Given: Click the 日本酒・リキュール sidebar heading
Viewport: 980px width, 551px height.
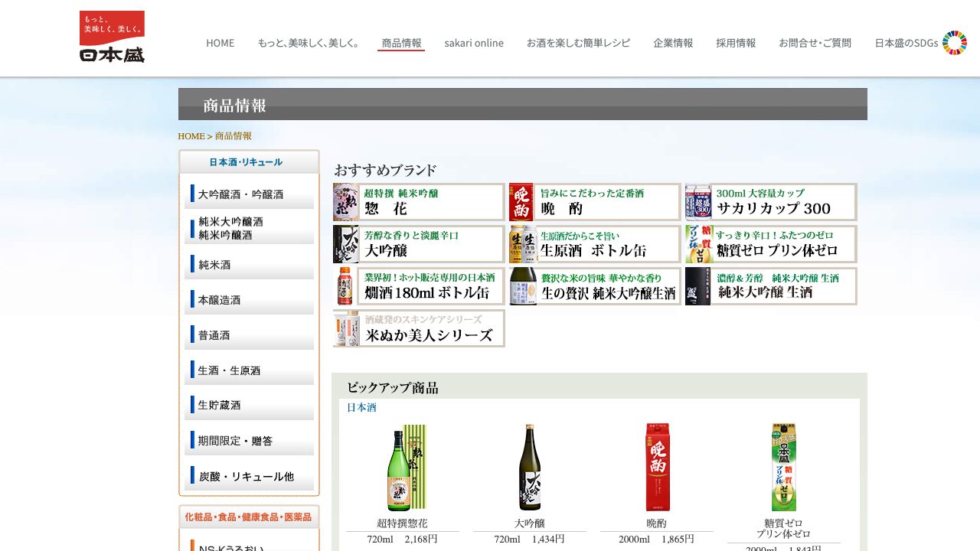Looking at the screenshot, I should pyautogui.click(x=249, y=162).
